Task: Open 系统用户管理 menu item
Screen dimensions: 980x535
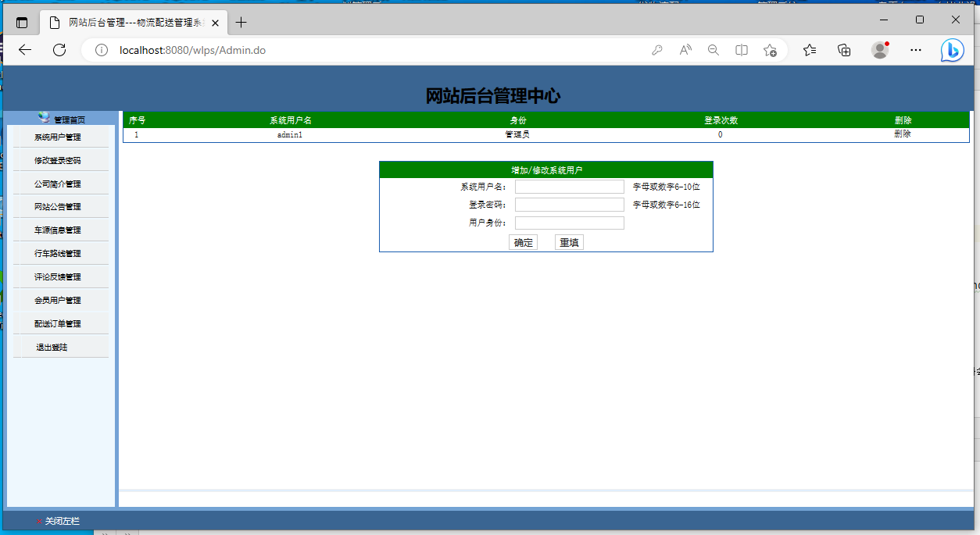Action: (x=57, y=137)
